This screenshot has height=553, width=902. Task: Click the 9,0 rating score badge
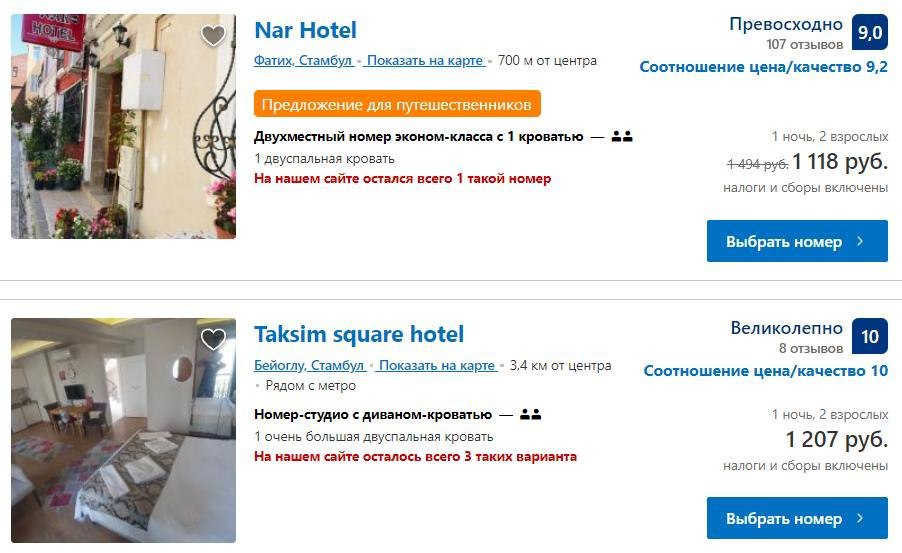tap(870, 32)
